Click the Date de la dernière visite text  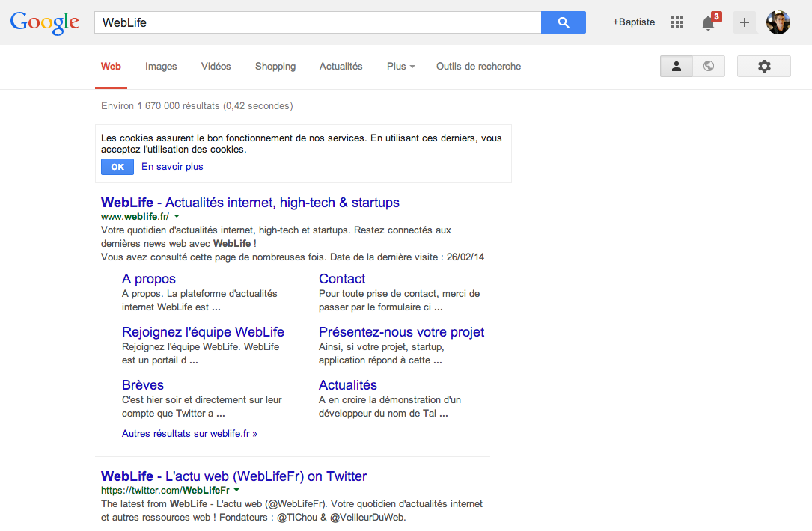pyautogui.click(x=407, y=257)
